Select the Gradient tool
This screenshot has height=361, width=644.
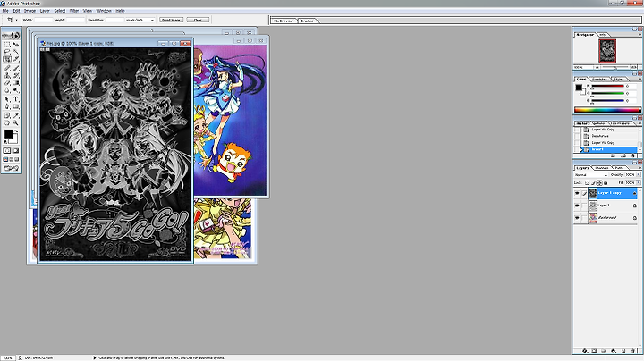[15, 83]
